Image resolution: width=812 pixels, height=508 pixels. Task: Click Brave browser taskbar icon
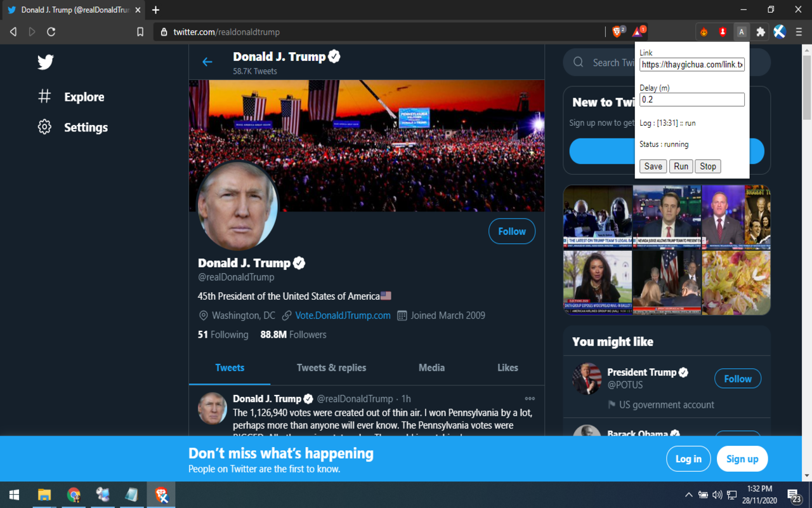click(161, 495)
